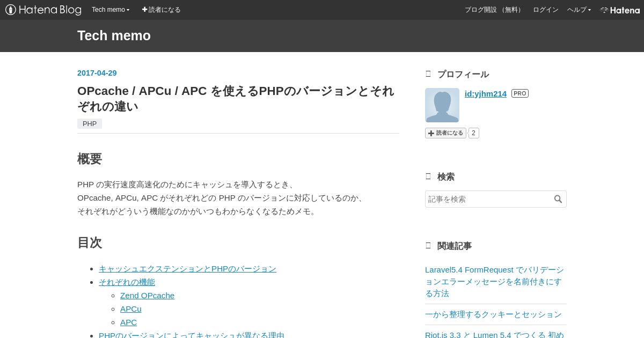The height and width of the screenshot is (338, 644).
Task: Click the subscriber count 2 bubble
Action: (x=473, y=133)
